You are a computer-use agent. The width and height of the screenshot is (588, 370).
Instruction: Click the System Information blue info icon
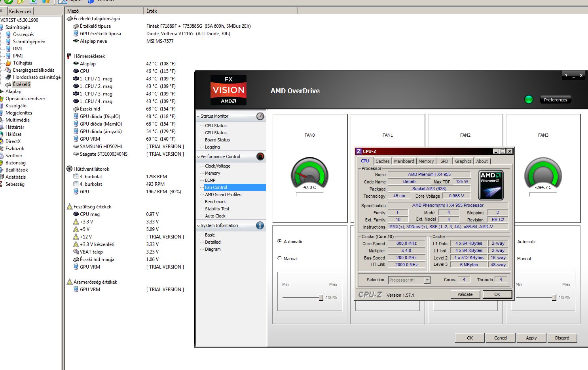(260, 225)
